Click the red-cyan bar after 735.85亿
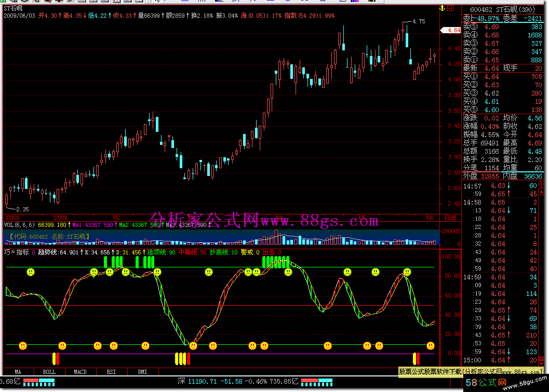The image size is (549, 392). 316,382
